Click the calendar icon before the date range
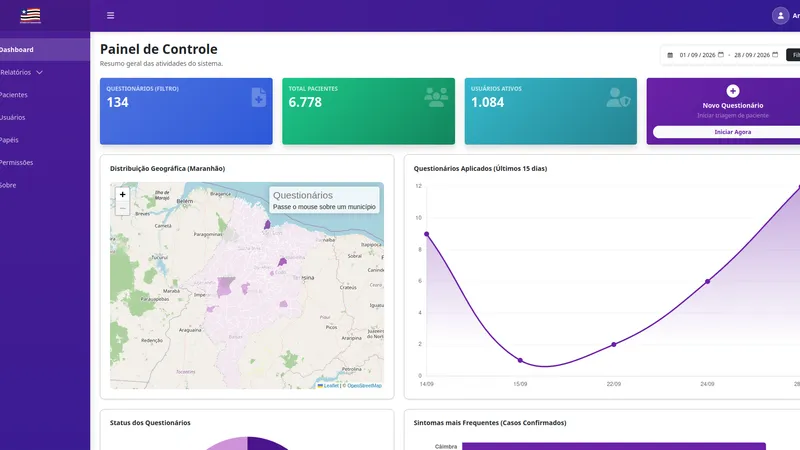This screenshot has height=450, width=800. pyautogui.click(x=670, y=55)
